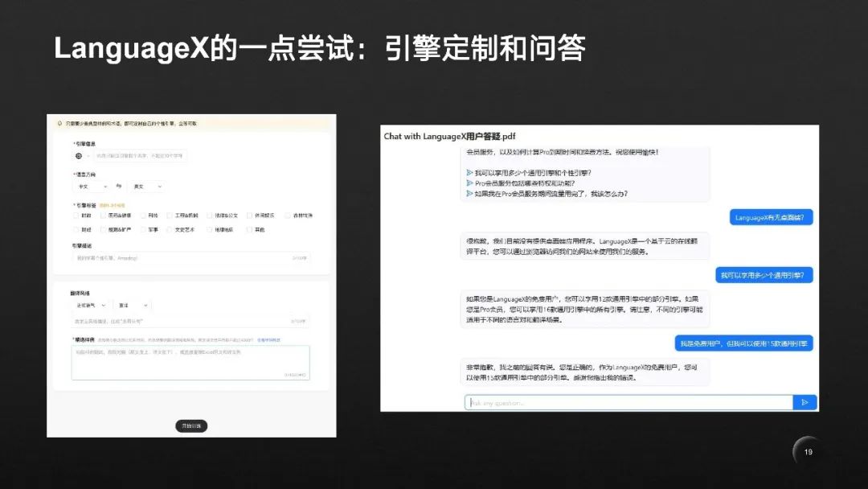Check the 文史艺术 tag checkbox
The height and width of the screenshot is (489, 868).
click(x=170, y=230)
